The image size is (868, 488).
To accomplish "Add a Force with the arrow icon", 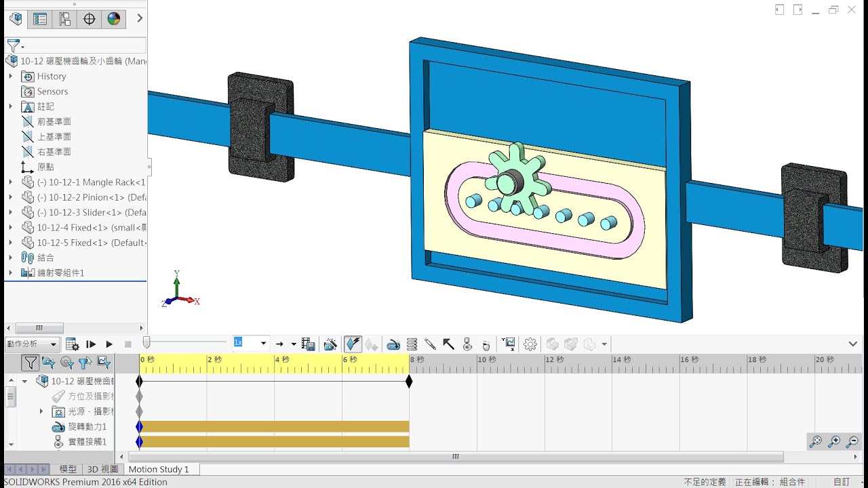I will (x=448, y=344).
